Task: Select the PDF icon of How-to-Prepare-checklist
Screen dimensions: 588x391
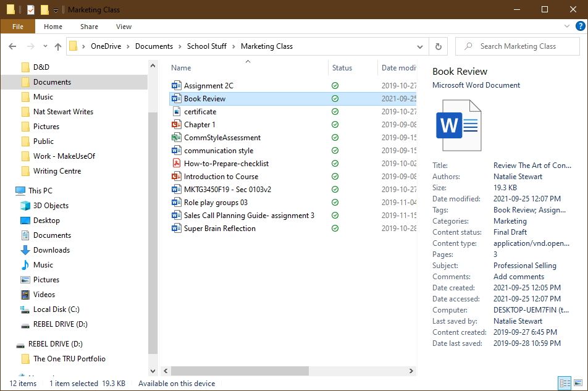Action: click(x=175, y=163)
